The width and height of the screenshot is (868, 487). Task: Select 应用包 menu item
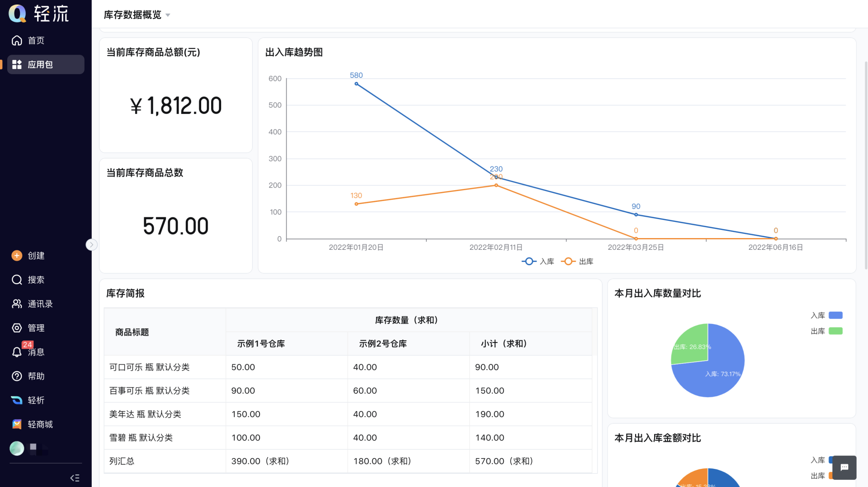click(46, 65)
